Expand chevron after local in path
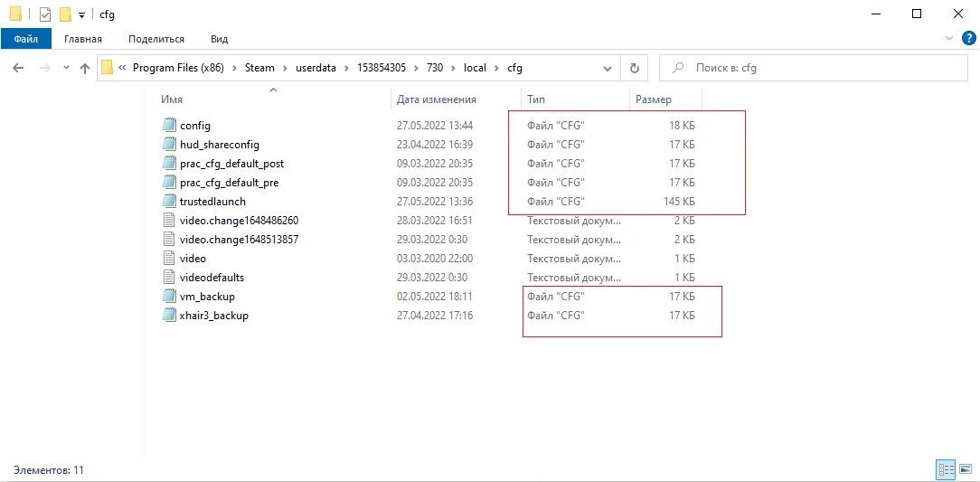 click(496, 68)
